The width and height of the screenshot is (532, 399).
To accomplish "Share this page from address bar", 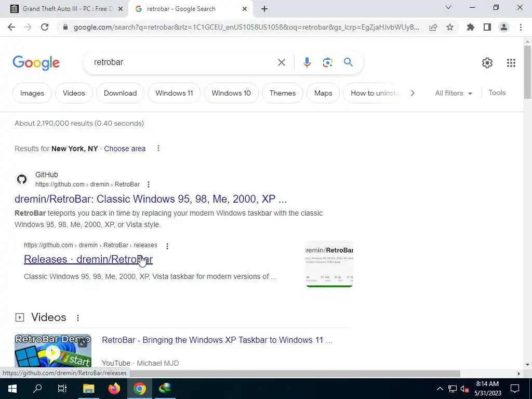I will [x=433, y=27].
